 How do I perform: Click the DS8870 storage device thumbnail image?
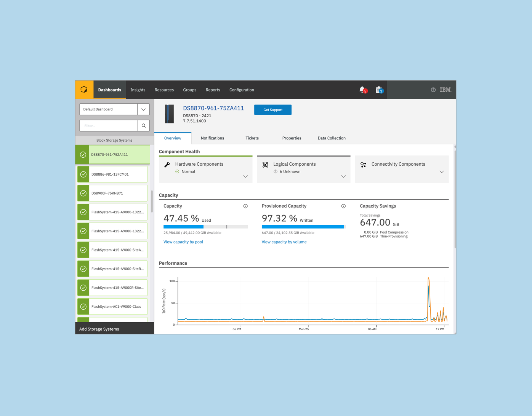point(169,114)
